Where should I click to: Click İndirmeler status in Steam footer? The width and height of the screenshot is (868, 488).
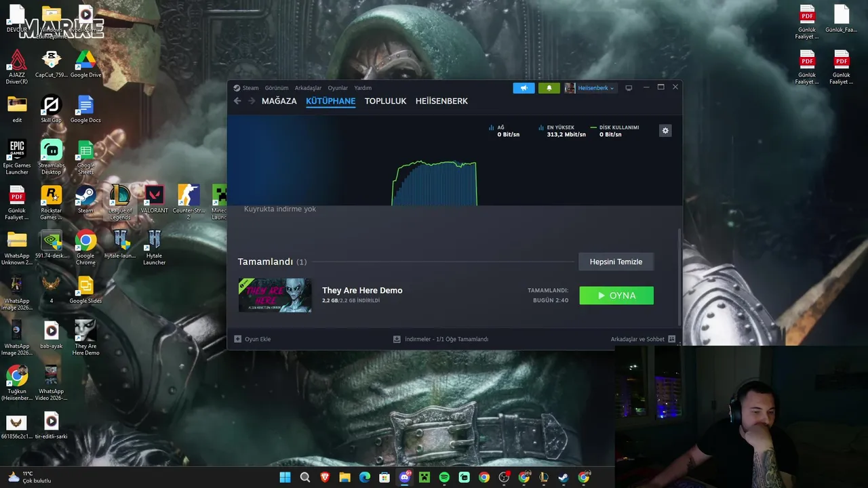tap(441, 339)
